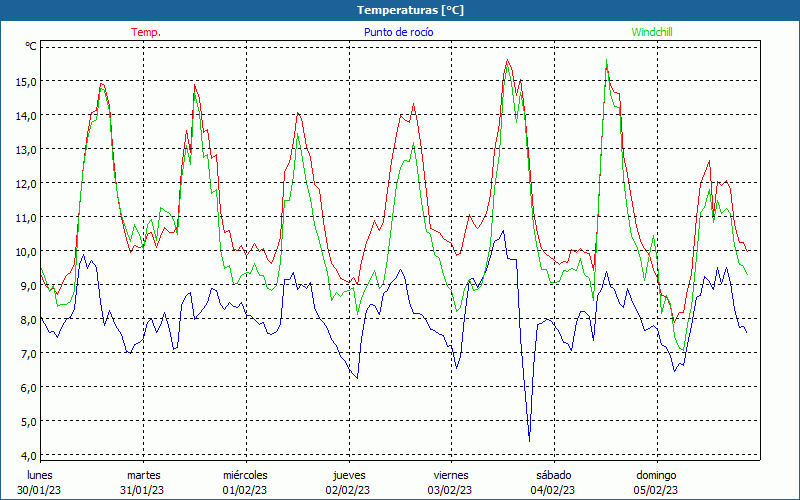Click the 03/02/23 date label
This screenshot has height=500, width=800.
coord(450,490)
